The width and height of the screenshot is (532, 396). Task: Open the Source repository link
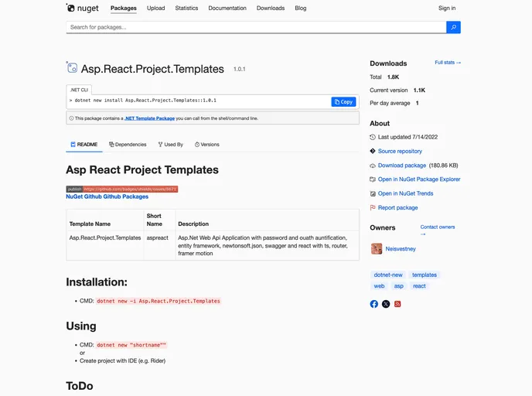pos(400,152)
